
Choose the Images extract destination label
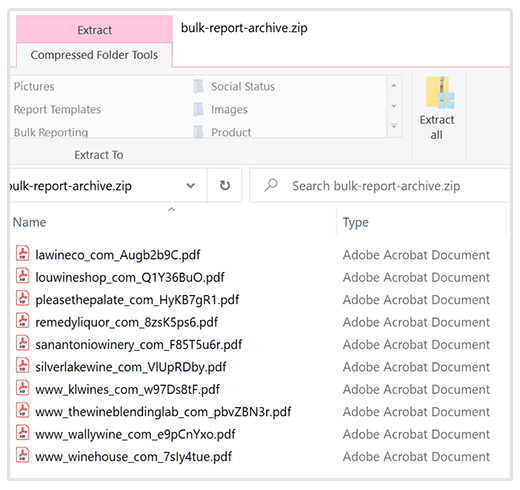tap(229, 110)
